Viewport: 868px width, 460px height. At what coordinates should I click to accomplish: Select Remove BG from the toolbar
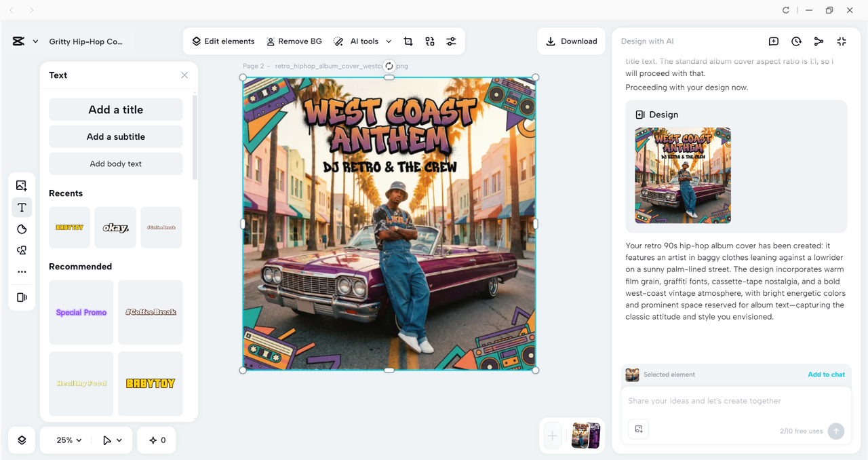click(x=294, y=41)
